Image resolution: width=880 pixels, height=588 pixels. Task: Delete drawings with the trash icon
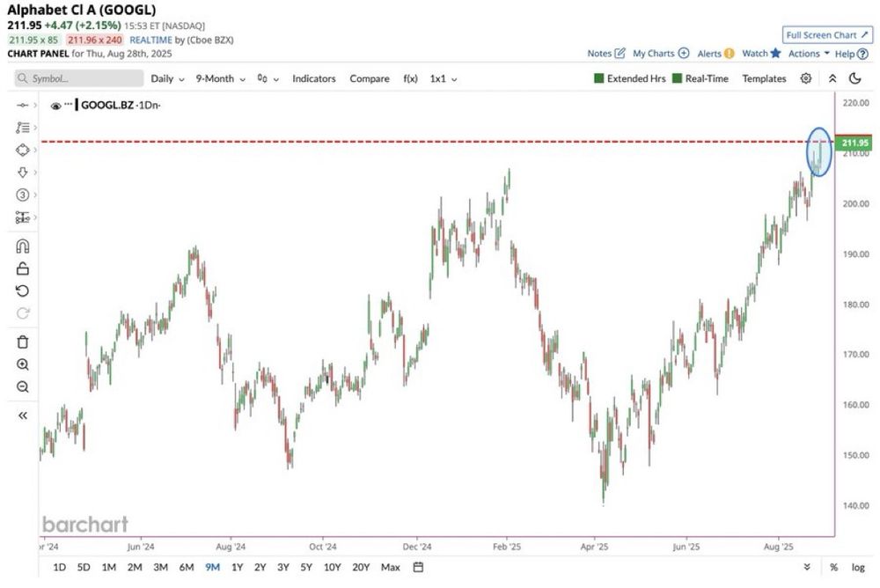point(23,342)
